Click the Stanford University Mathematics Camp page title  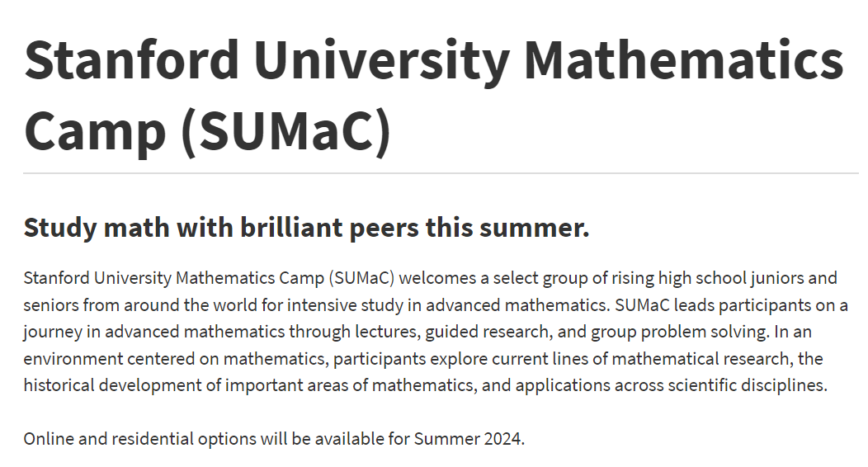[x=434, y=95]
